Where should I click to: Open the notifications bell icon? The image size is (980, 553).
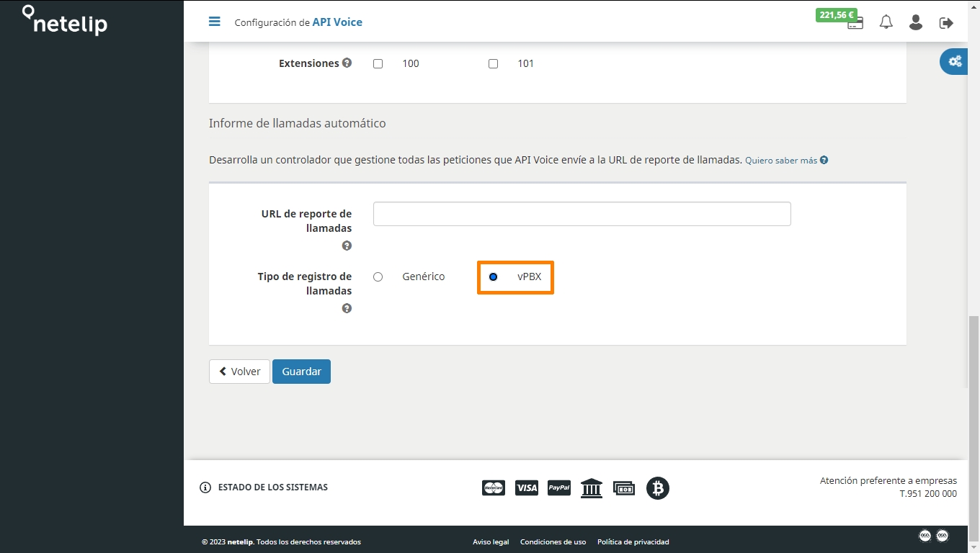(886, 22)
